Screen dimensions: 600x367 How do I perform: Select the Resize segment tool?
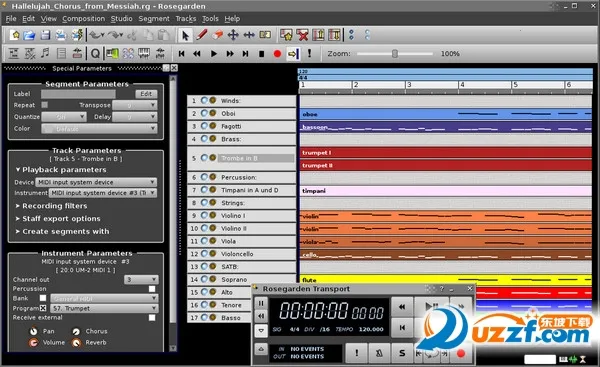249,35
